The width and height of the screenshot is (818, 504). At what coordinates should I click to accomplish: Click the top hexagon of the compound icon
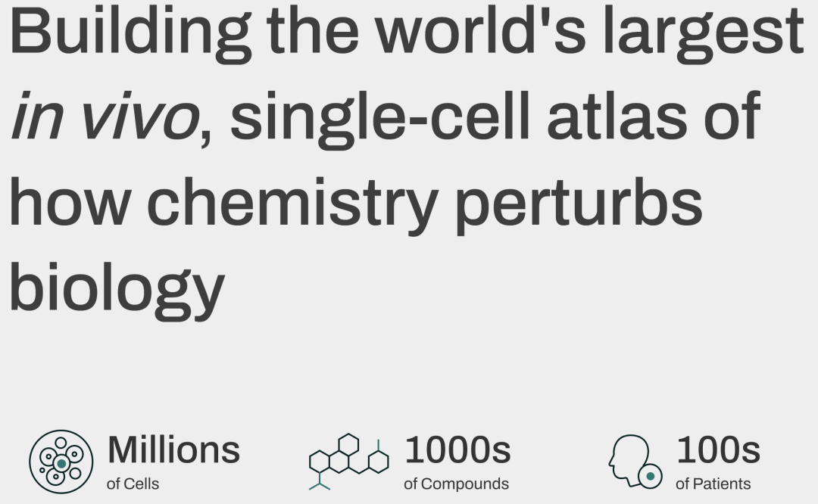348,444
